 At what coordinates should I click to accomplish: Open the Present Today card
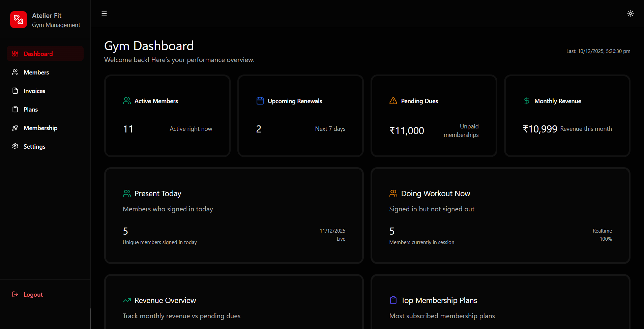[x=234, y=216]
